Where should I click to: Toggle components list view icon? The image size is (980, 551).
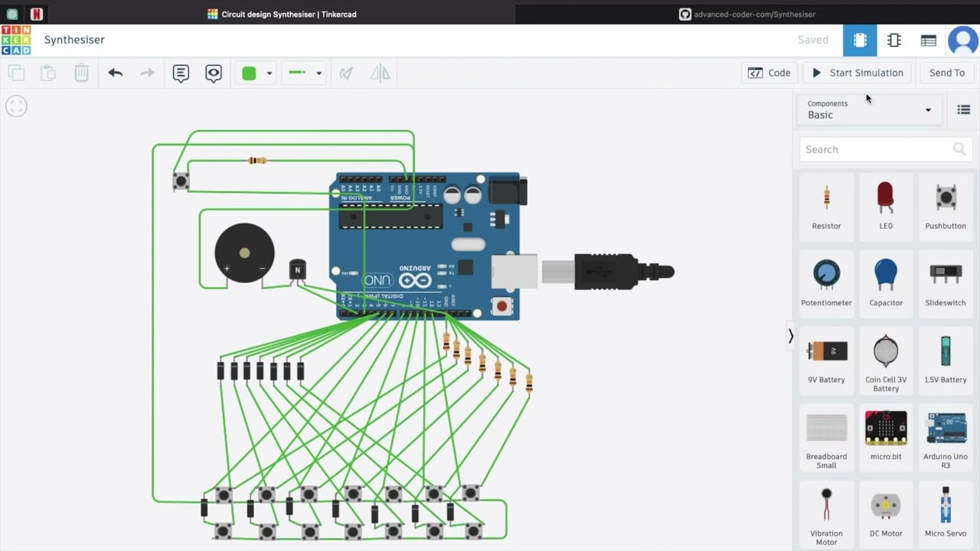pos(964,110)
